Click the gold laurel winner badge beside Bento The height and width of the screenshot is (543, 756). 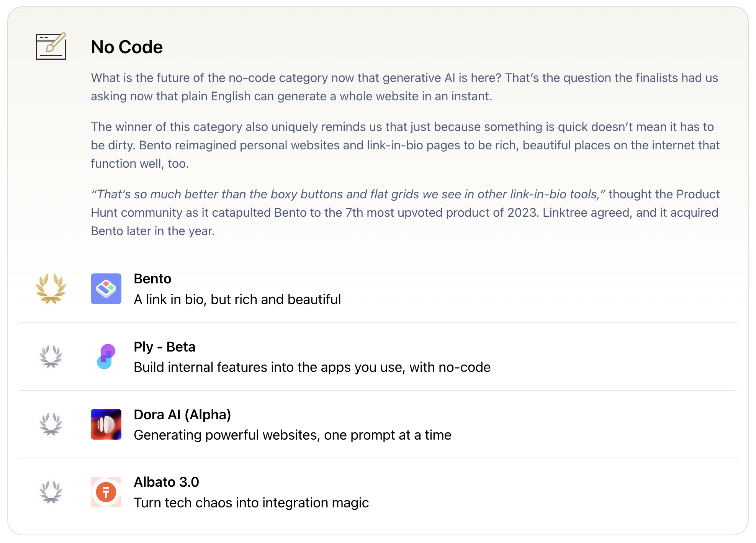pos(51,289)
